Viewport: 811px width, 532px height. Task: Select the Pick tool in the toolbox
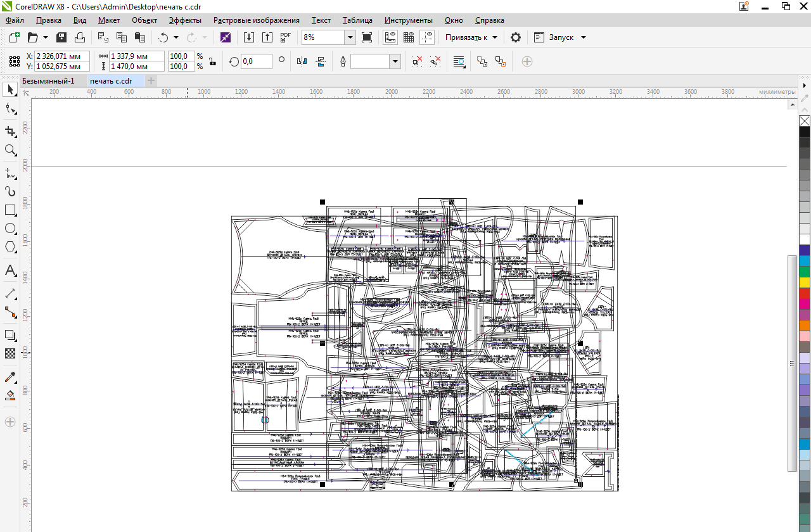pos(10,90)
